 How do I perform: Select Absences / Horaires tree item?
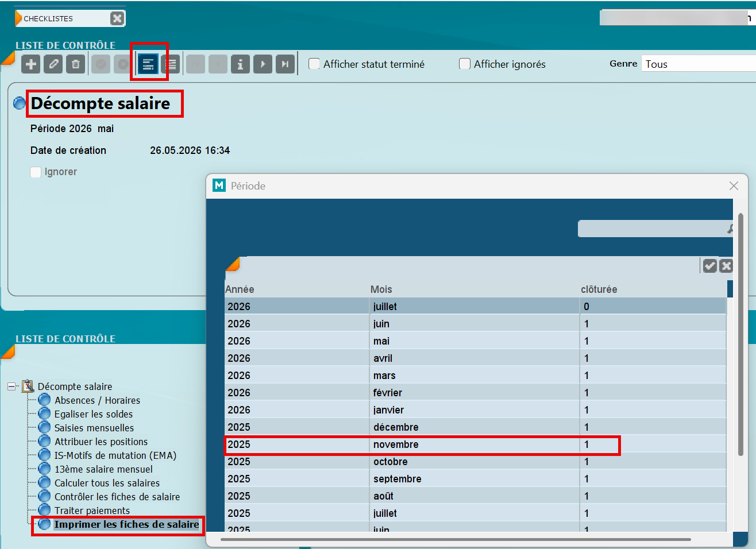(97, 400)
